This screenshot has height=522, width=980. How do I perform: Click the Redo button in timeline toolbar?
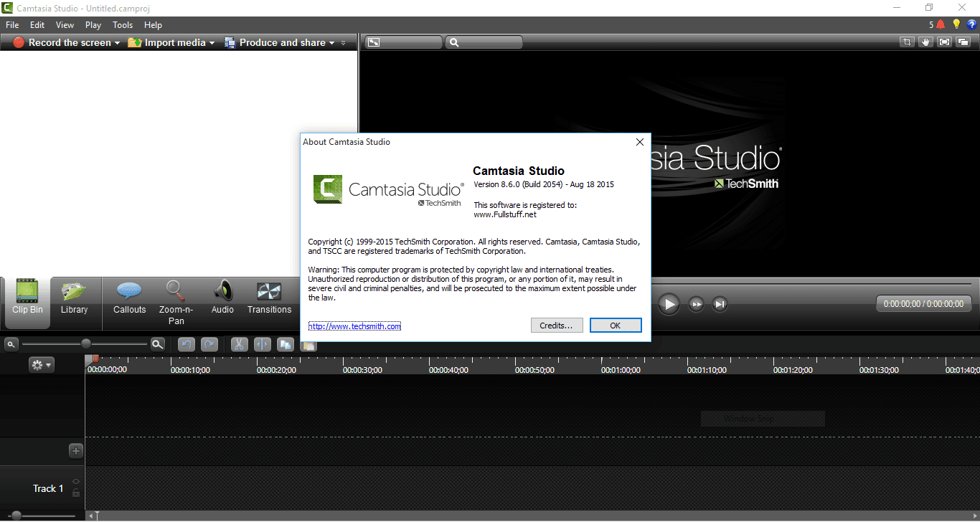pos(209,344)
